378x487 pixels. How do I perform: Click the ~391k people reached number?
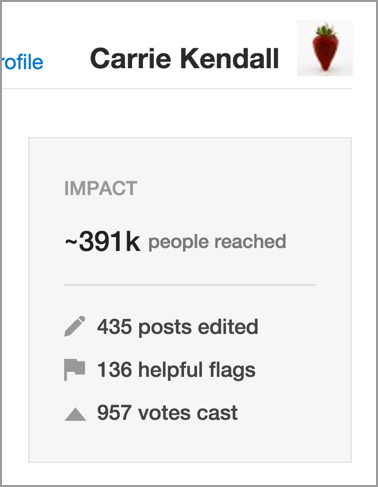pyautogui.click(x=102, y=241)
